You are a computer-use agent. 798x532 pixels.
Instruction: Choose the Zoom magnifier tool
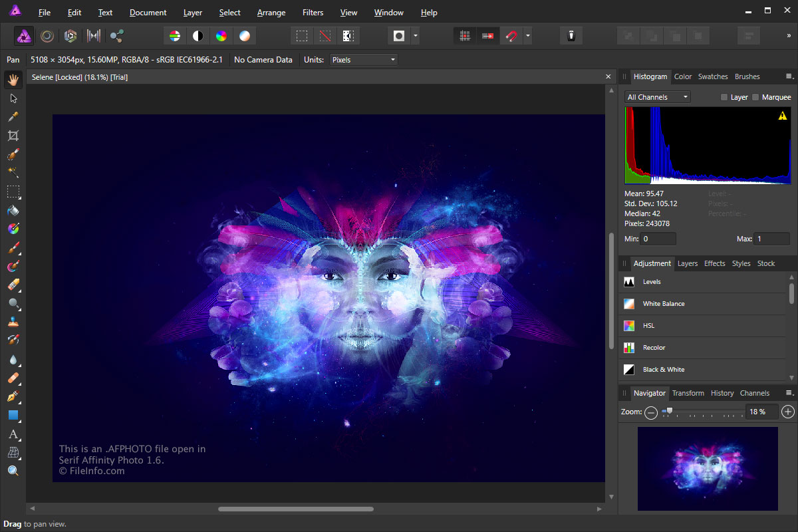tap(13, 471)
